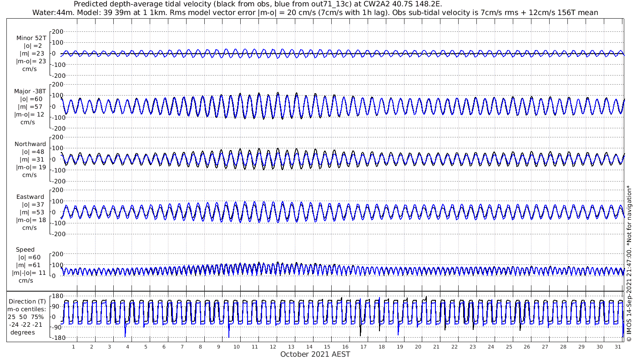Click peak of Major velocity curve near day 12
The height and width of the screenshot is (364, 637).
point(278,93)
